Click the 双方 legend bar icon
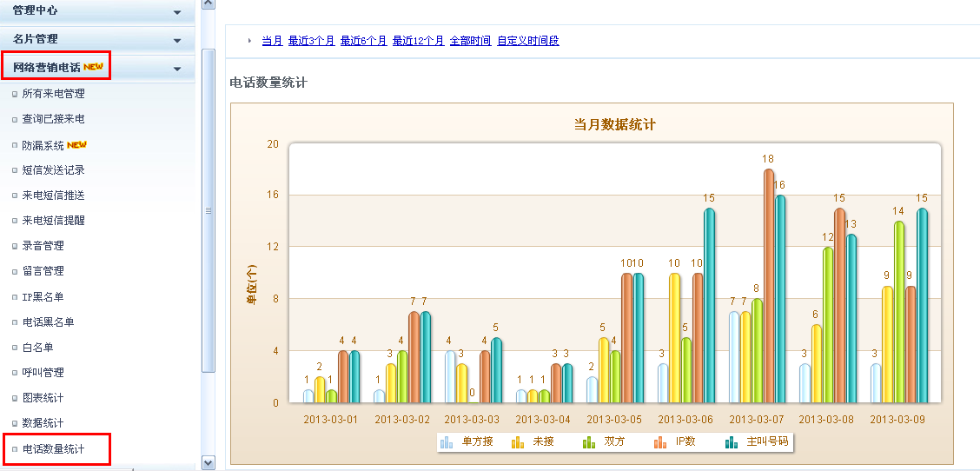The height and width of the screenshot is (471, 980). 589,442
